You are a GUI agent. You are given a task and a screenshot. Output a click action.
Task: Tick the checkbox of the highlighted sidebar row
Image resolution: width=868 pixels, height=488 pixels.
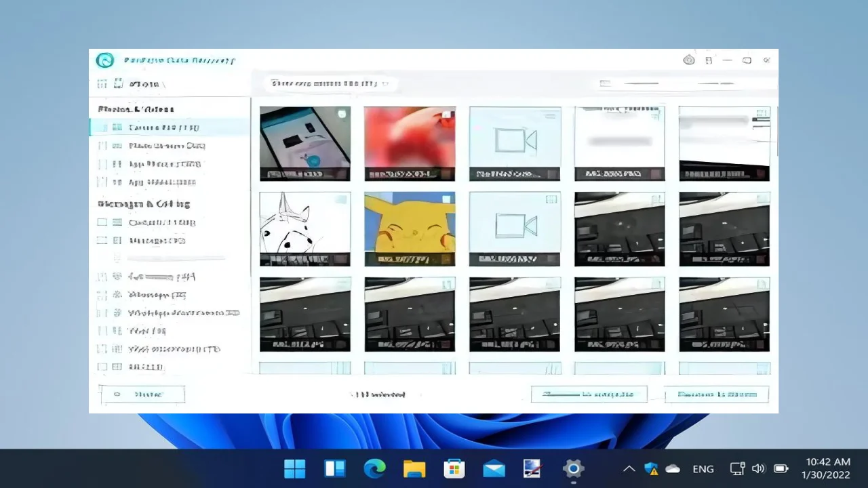[x=102, y=127]
